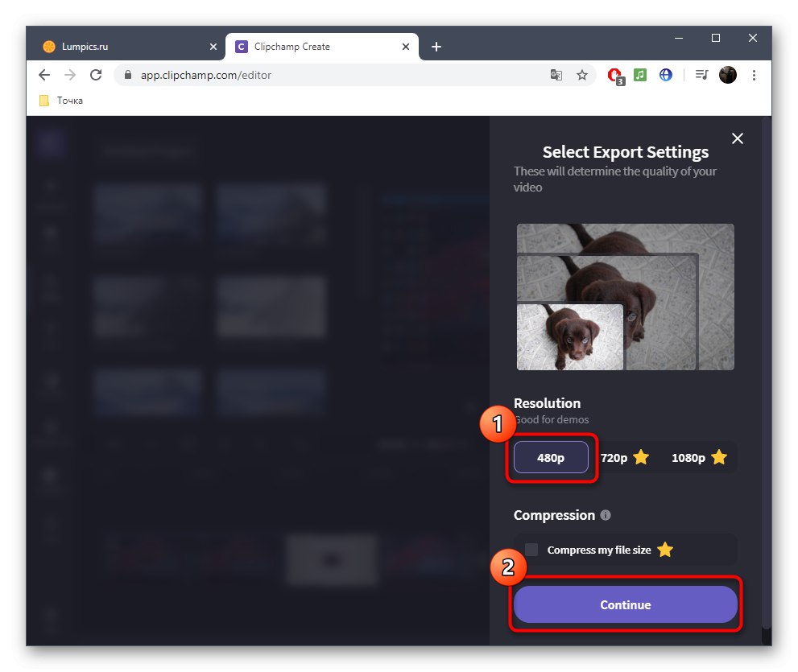This screenshot has width=798, height=672.
Task: Click the site security lock icon
Action: pos(127,74)
